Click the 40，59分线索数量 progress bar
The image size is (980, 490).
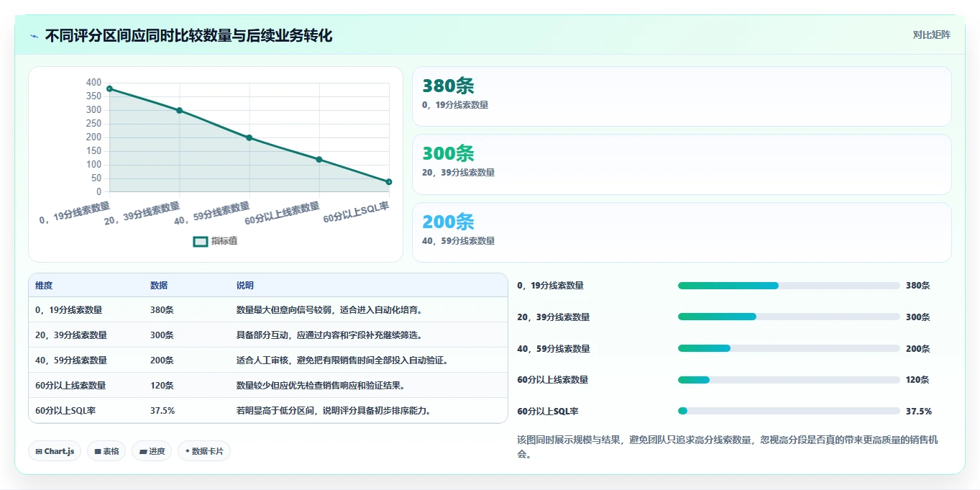pos(789,348)
